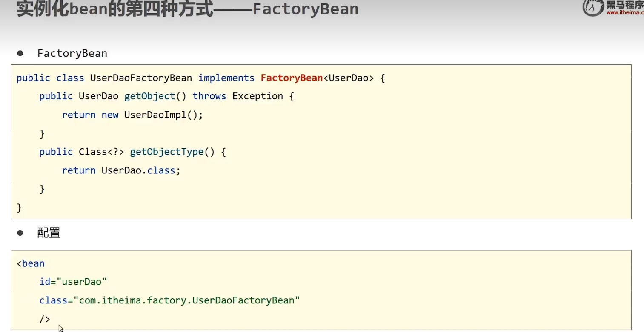Click the opening "<bean" tag
Viewport: 644px width, 332px height.
[x=31, y=263]
